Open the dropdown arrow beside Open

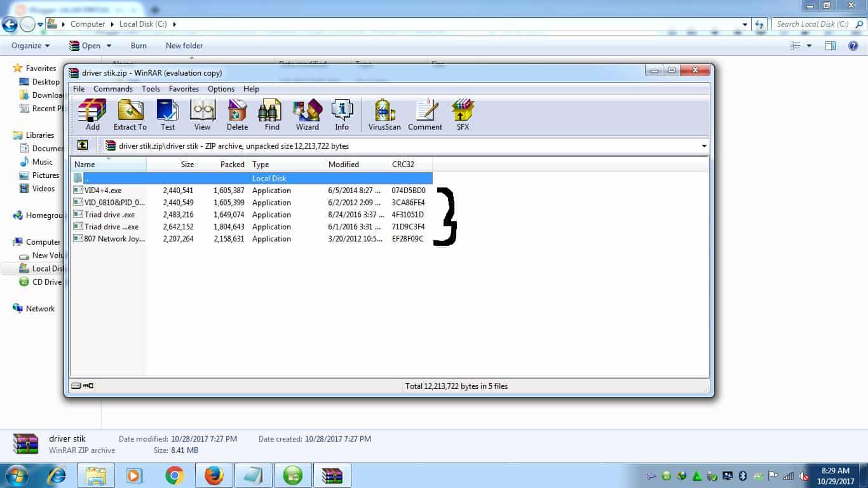point(109,46)
